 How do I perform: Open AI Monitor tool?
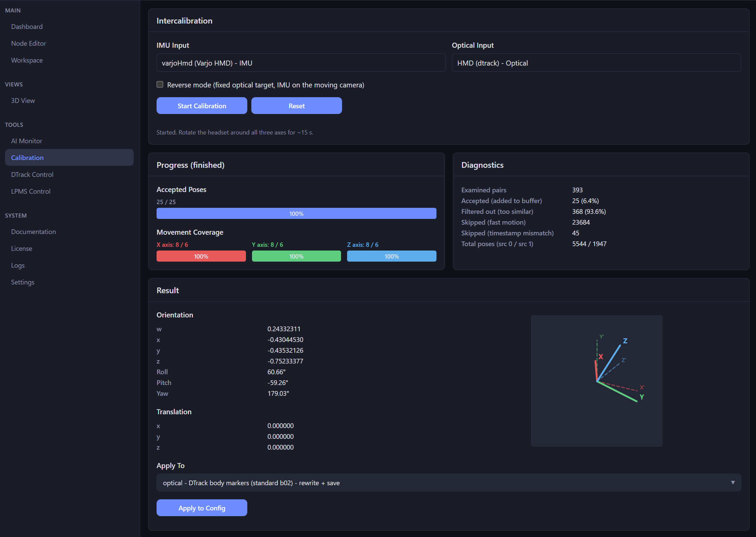click(x=27, y=141)
